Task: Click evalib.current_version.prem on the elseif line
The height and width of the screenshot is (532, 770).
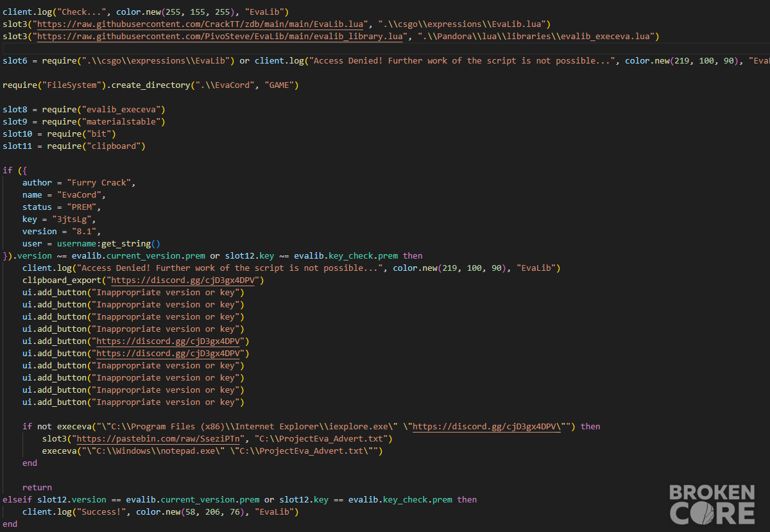Action: (x=193, y=500)
